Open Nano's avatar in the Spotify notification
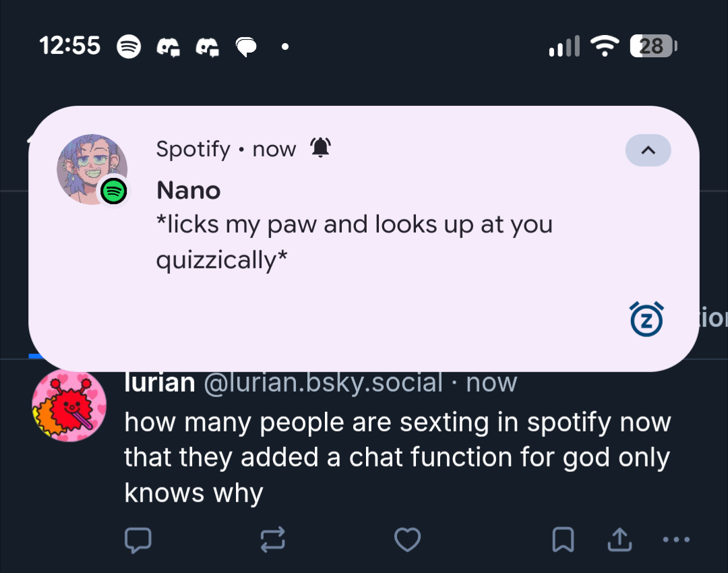The image size is (728, 573). click(92, 169)
